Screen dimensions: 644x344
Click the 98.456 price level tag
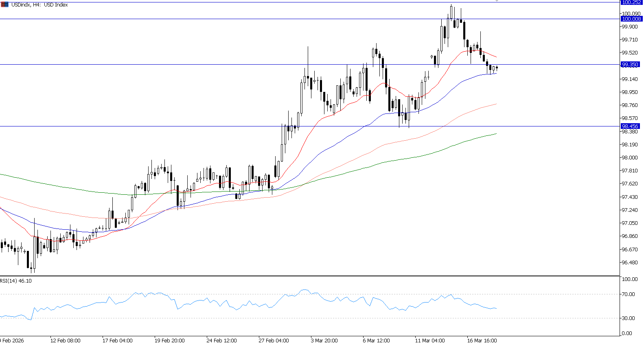[630, 126]
